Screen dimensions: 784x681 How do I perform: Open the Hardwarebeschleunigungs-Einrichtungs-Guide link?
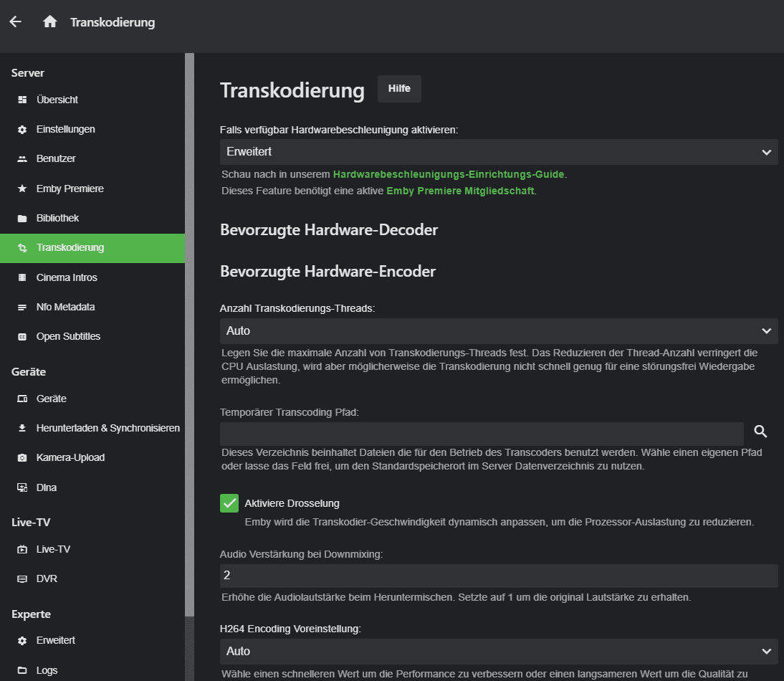coord(449,174)
